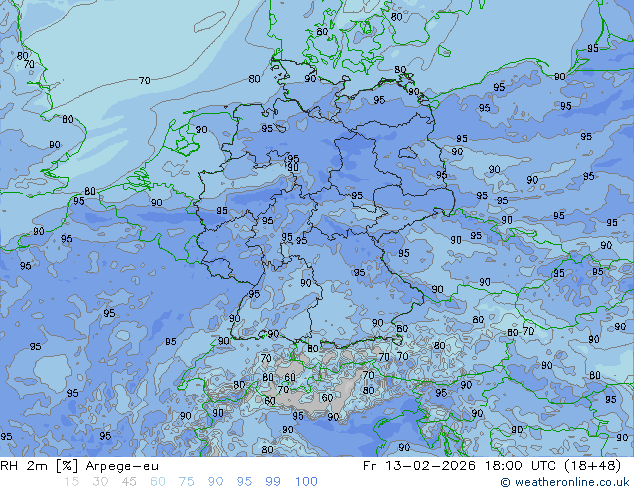Viewport: 634px width, 490px height.
Task: Click the legend scale value "60"
Action: 158,482
